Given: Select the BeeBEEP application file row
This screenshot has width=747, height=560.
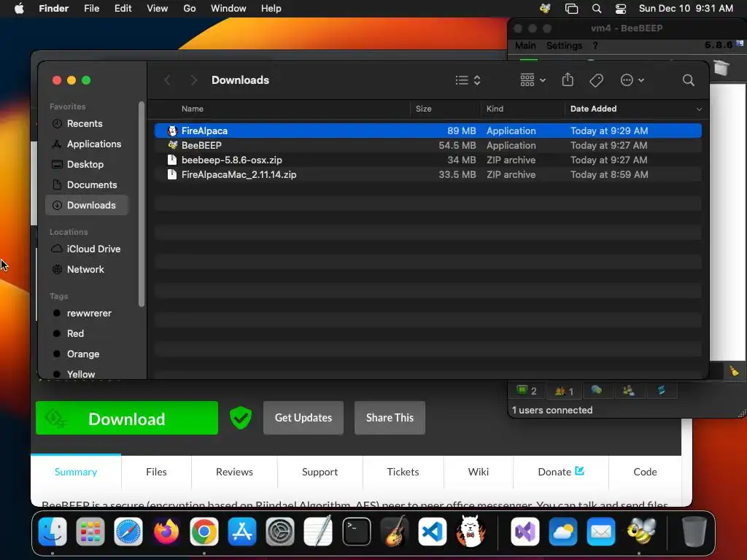Looking at the screenshot, I should coord(427,145).
